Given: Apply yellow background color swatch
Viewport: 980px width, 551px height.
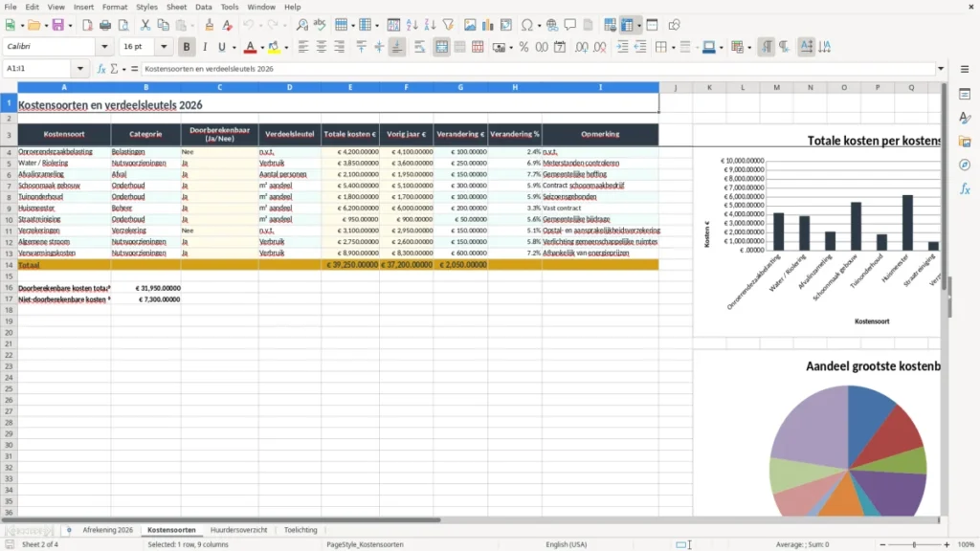Looking at the screenshot, I should (x=274, y=47).
